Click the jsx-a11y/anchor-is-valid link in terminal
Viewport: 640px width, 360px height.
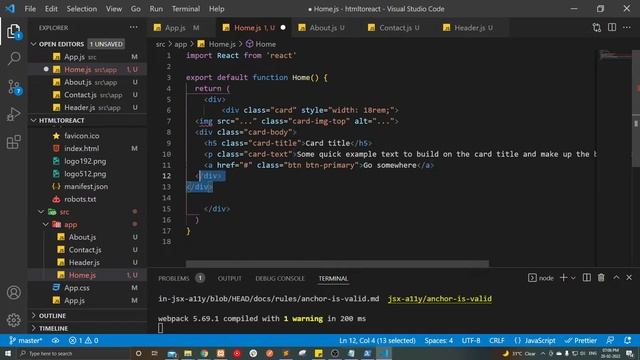pos(440,299)
